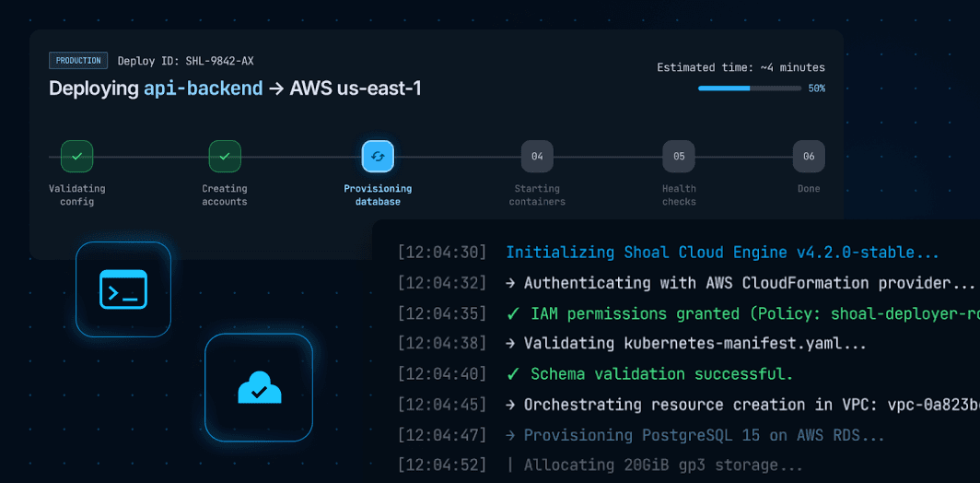
Task: Click the api-backend service link
Action: coord(204,88)
